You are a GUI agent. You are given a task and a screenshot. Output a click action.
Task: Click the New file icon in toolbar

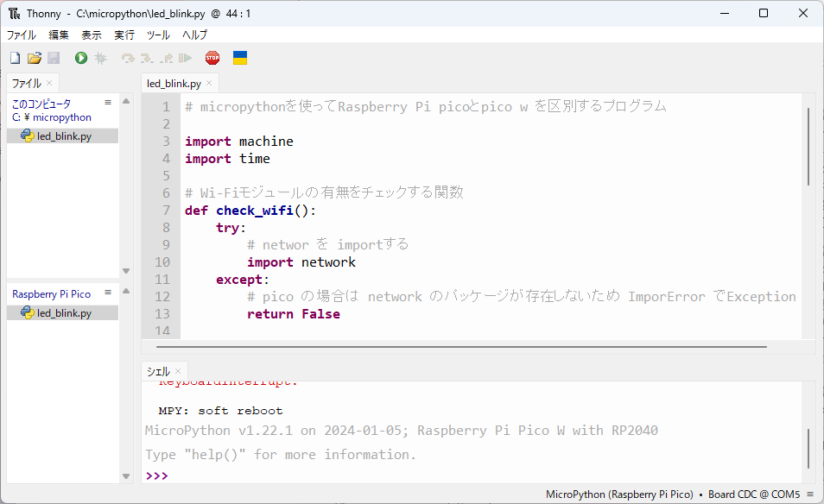pos(15,58)
